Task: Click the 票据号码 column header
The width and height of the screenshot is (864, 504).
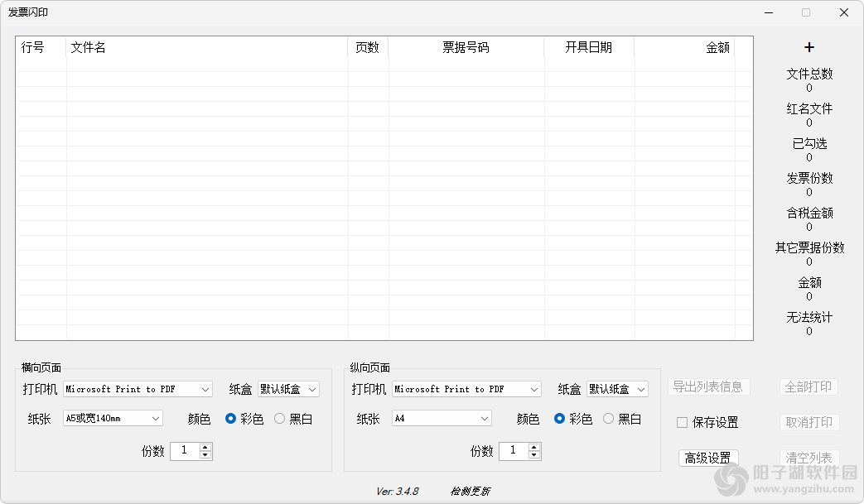Action: [x=465, y=48]
